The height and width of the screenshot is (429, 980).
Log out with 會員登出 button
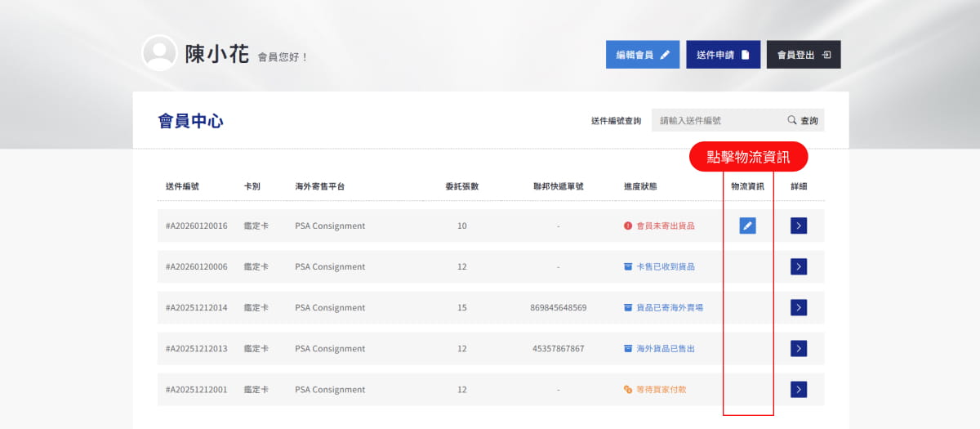(804, 55)
